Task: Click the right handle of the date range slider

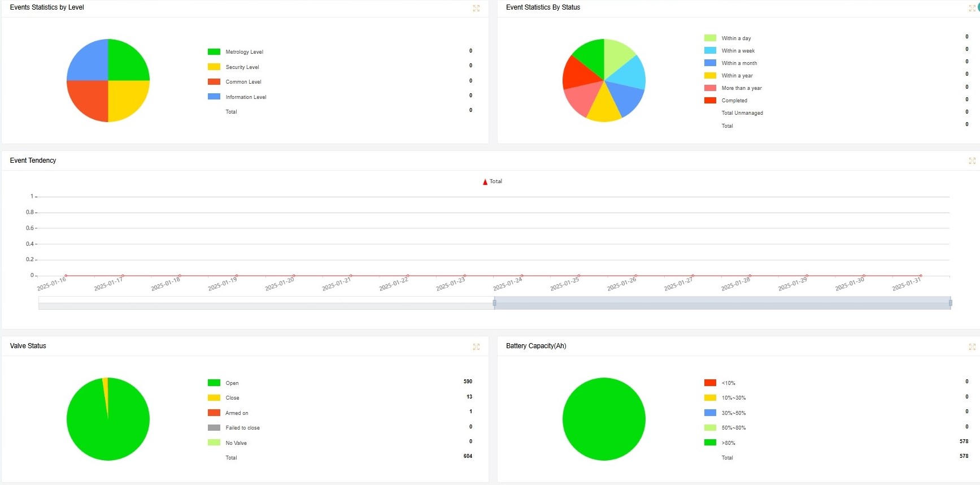Action: 951,303
